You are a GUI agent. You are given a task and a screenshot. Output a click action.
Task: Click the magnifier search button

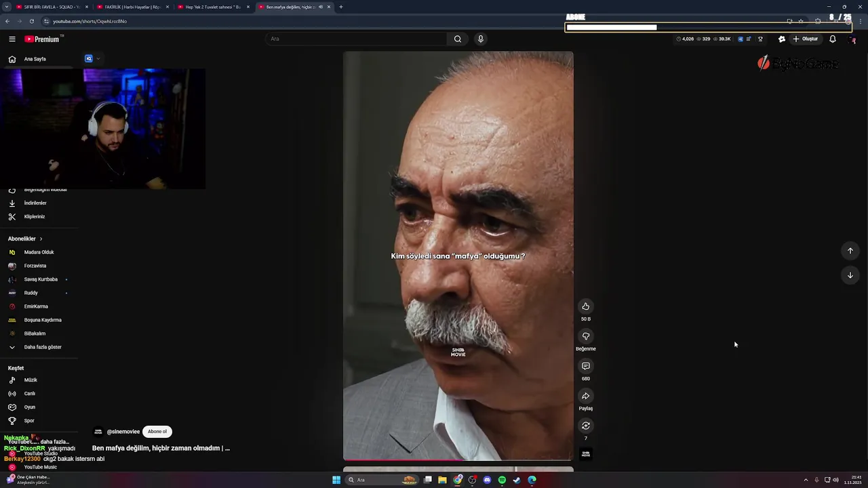point(458,39)
